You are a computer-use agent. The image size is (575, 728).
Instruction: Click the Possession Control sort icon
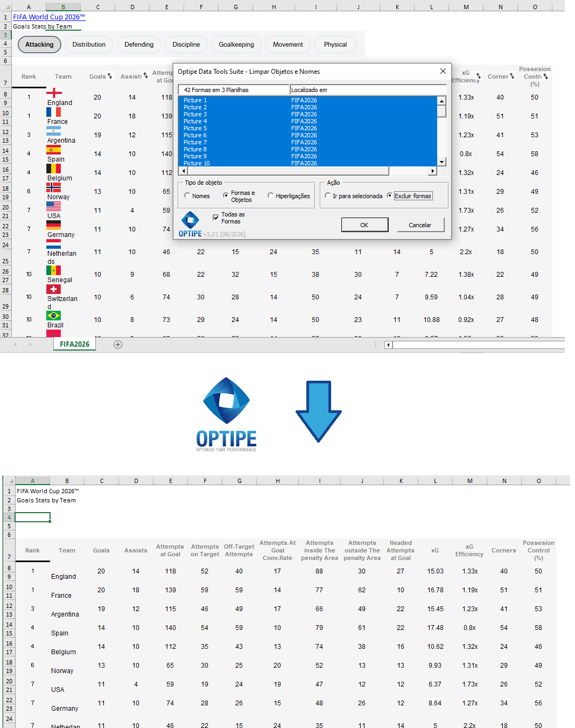click(x=545, y=76)
